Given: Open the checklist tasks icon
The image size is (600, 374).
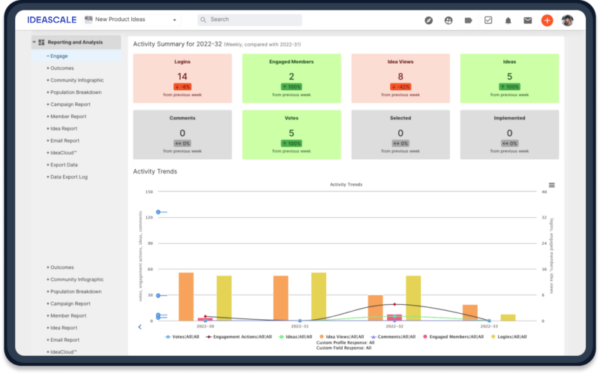Looking at the screenshot, I should pos(488,20).
